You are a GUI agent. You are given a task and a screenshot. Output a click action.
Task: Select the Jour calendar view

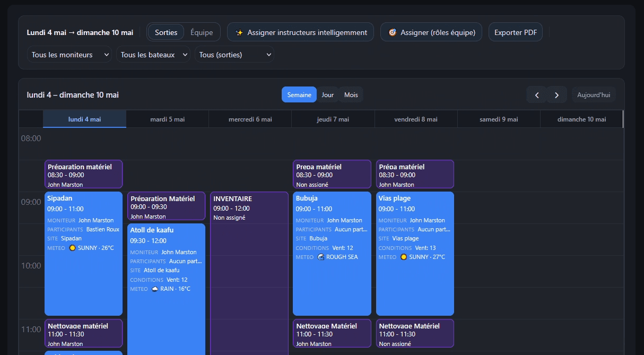[x=328, y=95]
